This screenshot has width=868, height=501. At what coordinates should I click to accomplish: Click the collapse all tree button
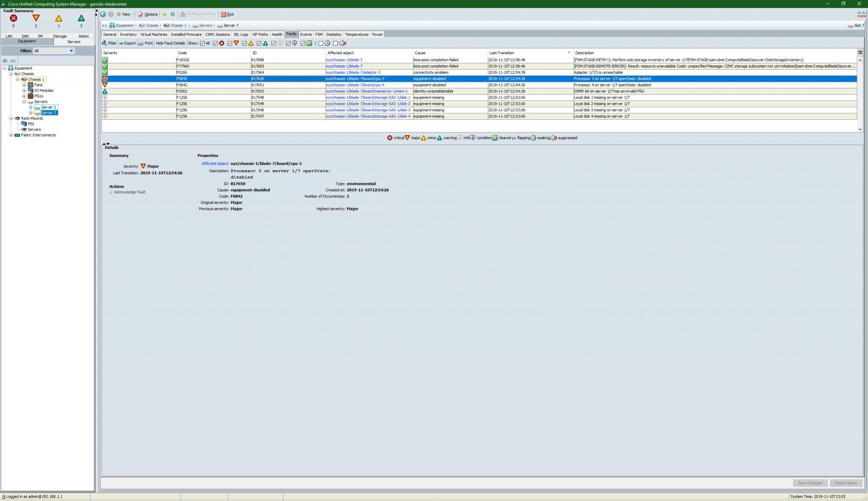[x=13, y=61]
